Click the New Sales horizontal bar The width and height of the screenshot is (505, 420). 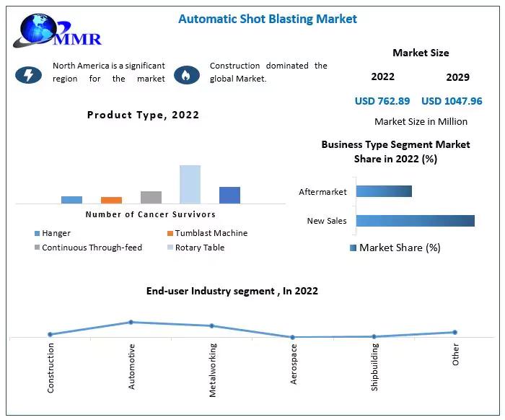pos(416,221)
